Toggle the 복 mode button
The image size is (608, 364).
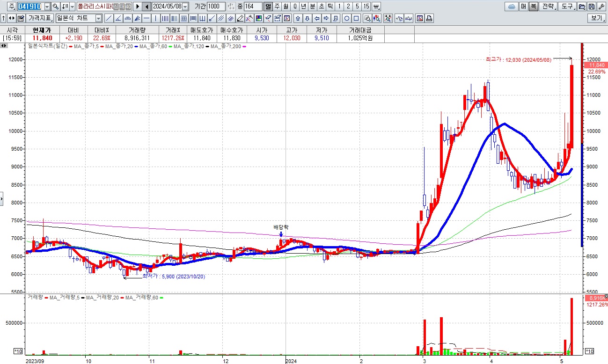pyautogui.click(x=534, y=7)
